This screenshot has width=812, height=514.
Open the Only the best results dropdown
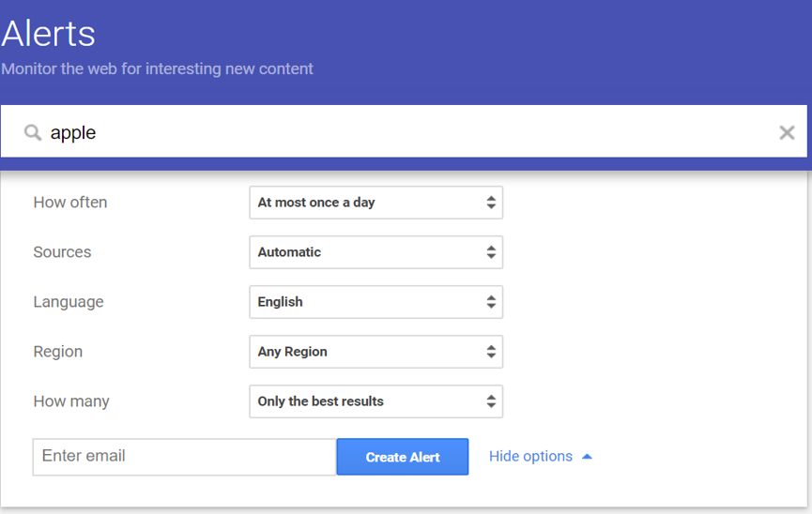coord(376,401)
